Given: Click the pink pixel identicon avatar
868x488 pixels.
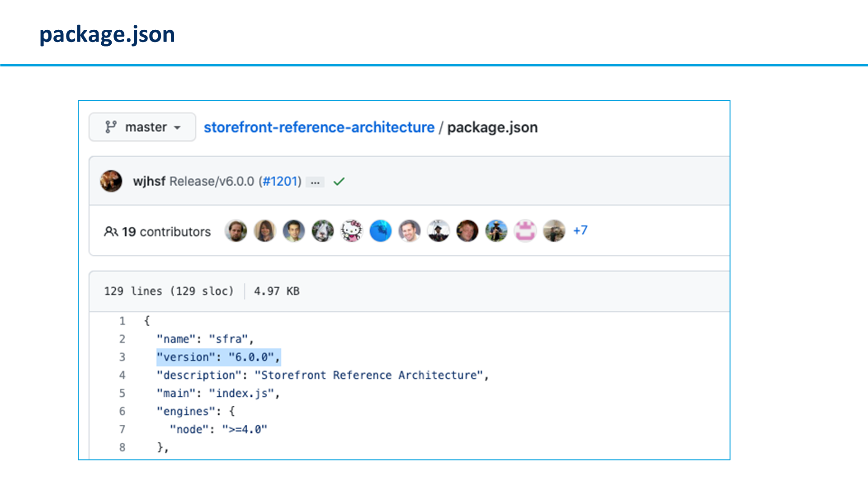Looking at the screenshot, I should point(525,231).
